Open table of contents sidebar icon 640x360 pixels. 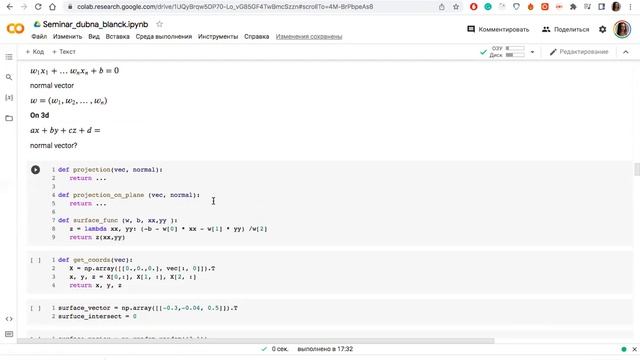point(9,57)
